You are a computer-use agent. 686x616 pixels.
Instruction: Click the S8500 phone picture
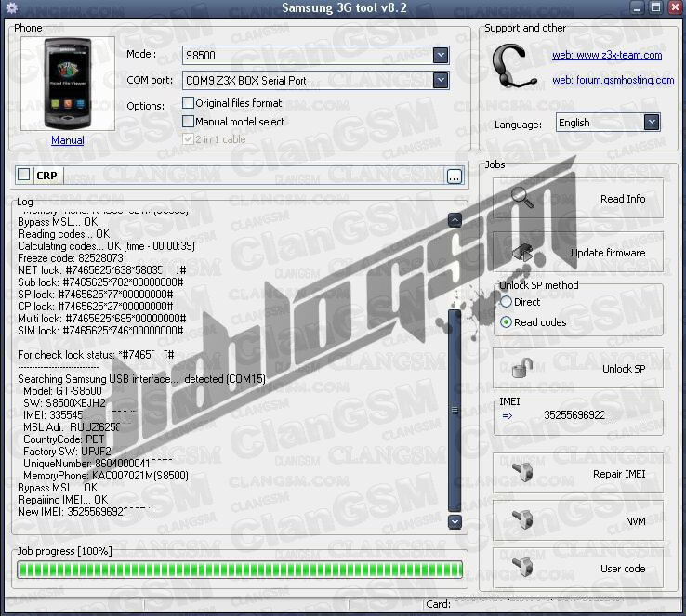pyautogui.click(x=68, y=84)
